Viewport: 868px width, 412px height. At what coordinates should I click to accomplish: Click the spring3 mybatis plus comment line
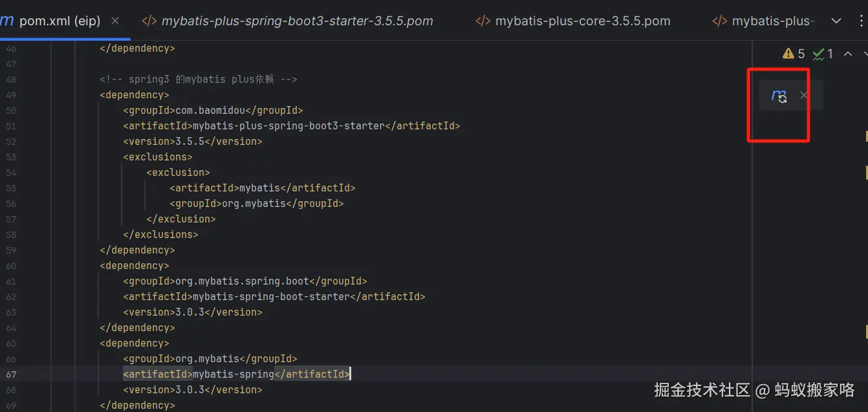tap(198, 80)
